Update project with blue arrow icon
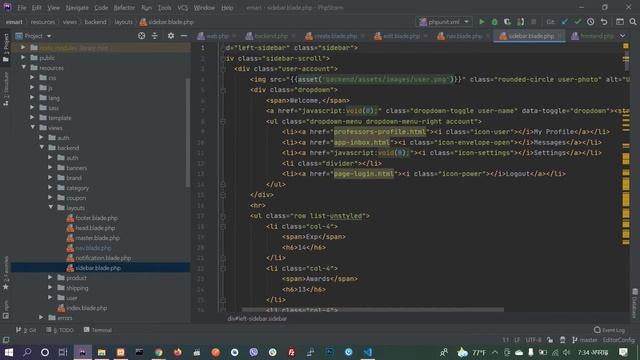 click(x=564, y=22)
